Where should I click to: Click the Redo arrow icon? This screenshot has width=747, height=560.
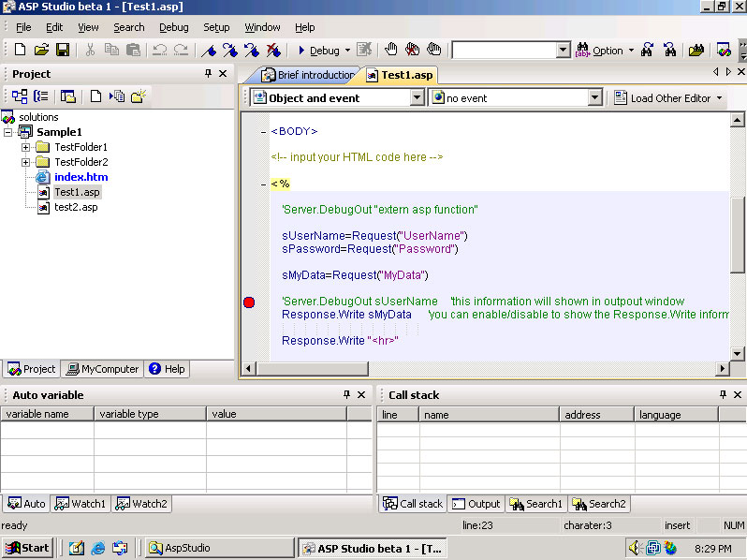click(x=181, y=50)
